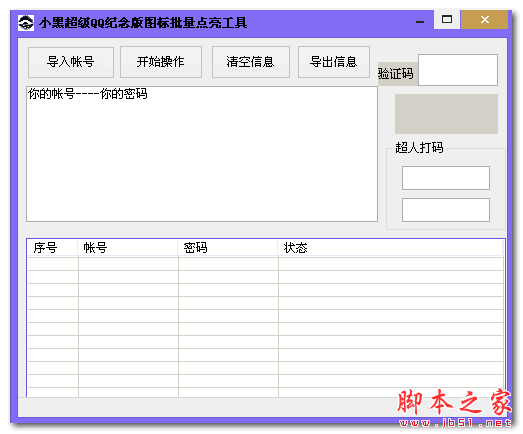
Task: Click the gray captcha image area
Action: 446,114
